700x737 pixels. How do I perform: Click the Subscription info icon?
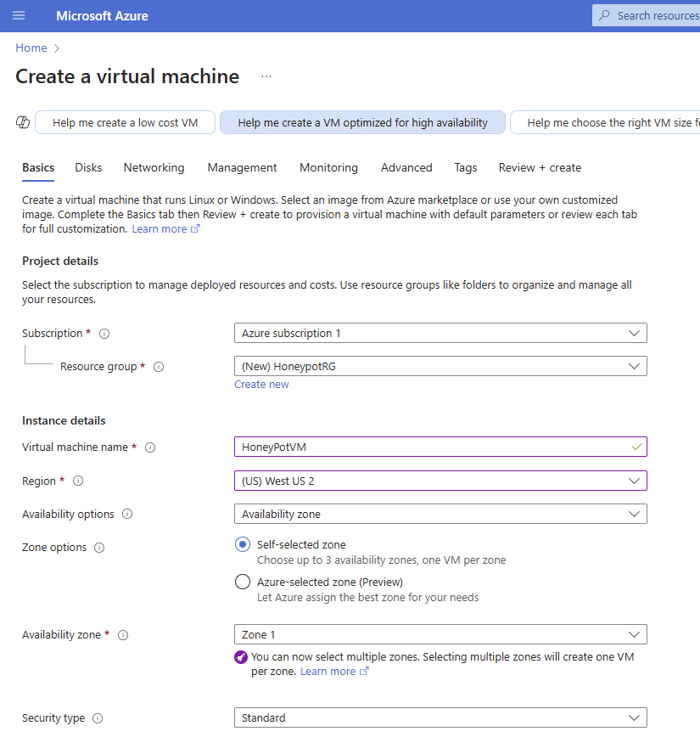coord(104,334)
